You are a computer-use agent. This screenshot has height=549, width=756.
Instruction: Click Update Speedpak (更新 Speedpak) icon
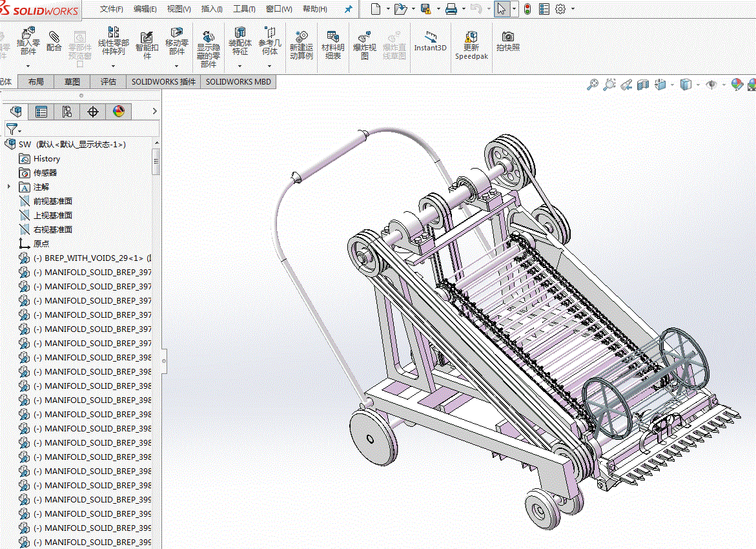click(x=471, y=40)
